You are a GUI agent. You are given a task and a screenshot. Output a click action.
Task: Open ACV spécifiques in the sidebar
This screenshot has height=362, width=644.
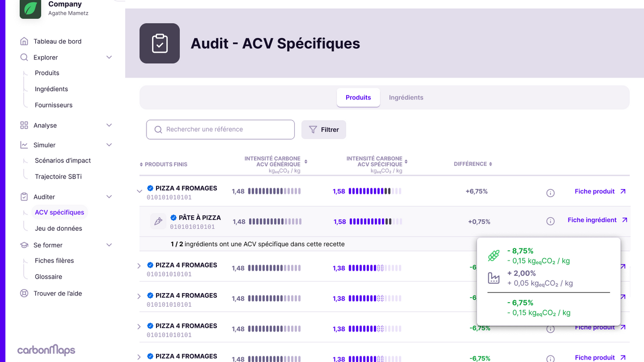tap(59, 212)
